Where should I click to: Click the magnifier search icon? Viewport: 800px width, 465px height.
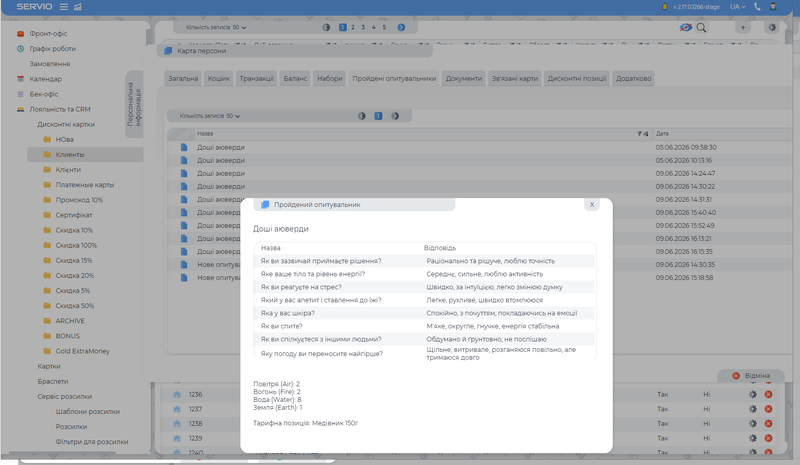[702, 28]
